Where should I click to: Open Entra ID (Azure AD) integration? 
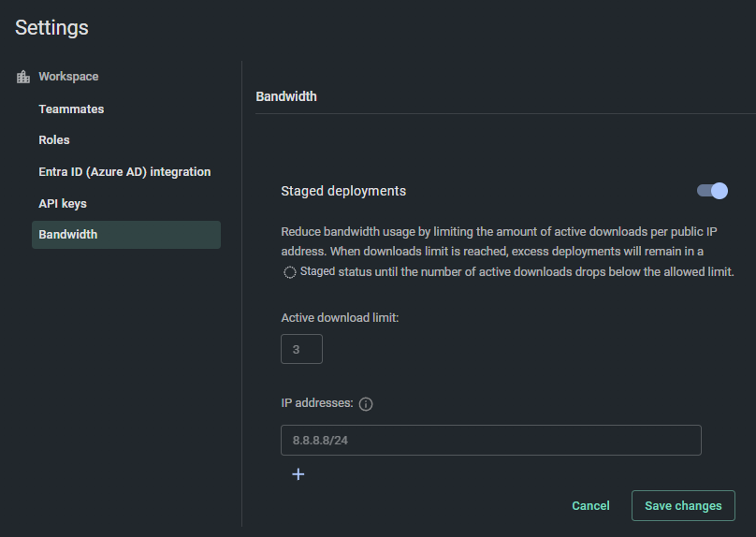click(x=124, y=172)
